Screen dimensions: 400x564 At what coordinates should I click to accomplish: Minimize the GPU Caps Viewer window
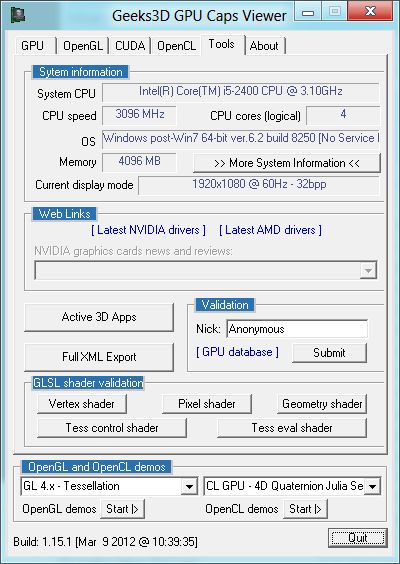(308, 11)
